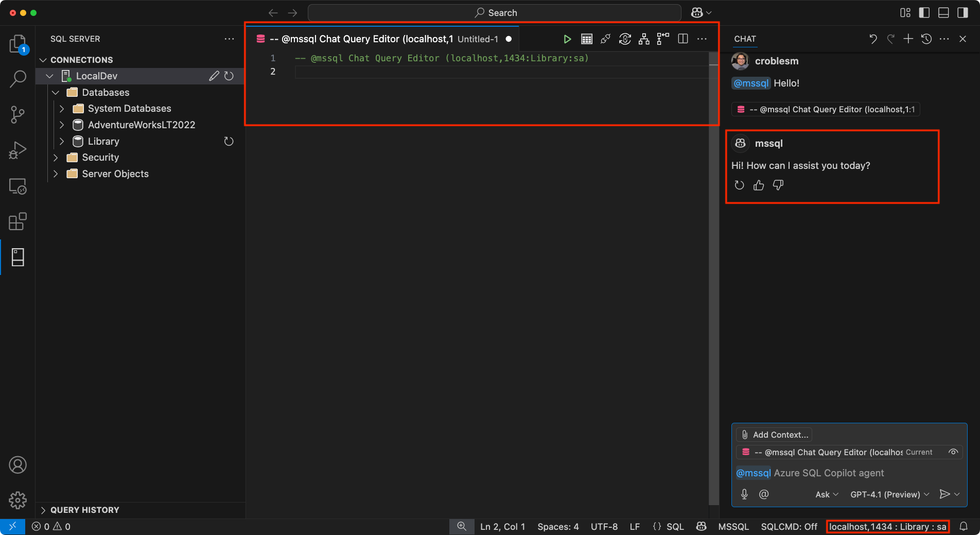Refresh the Library database node
The height and width of the screenshot is (535, 980).
pyautogui.click(x=229, y=142)
